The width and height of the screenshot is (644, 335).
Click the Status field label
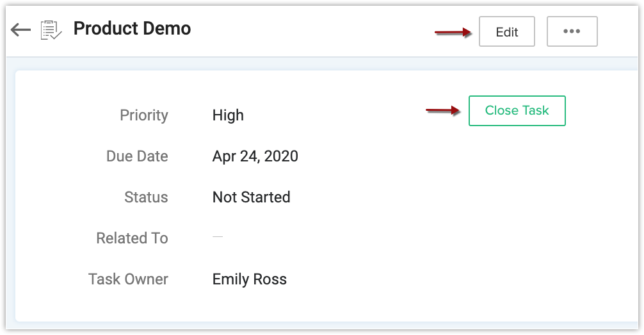[146, 197]
